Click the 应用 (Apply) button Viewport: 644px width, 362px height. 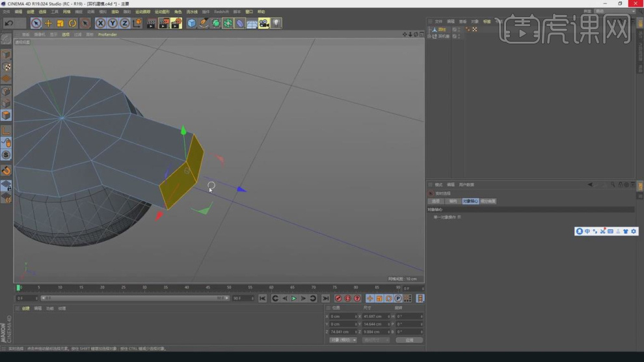(409, 340)
